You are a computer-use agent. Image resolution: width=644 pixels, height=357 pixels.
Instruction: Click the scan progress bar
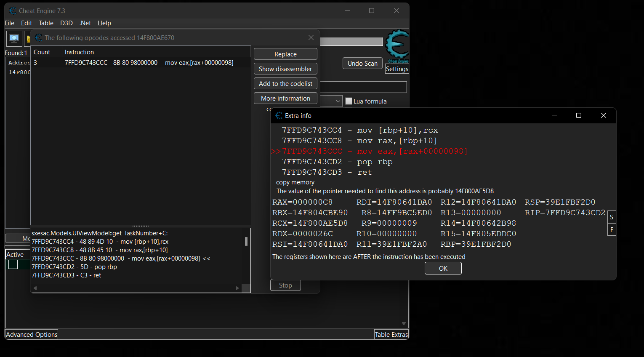[x=351, y=42]
